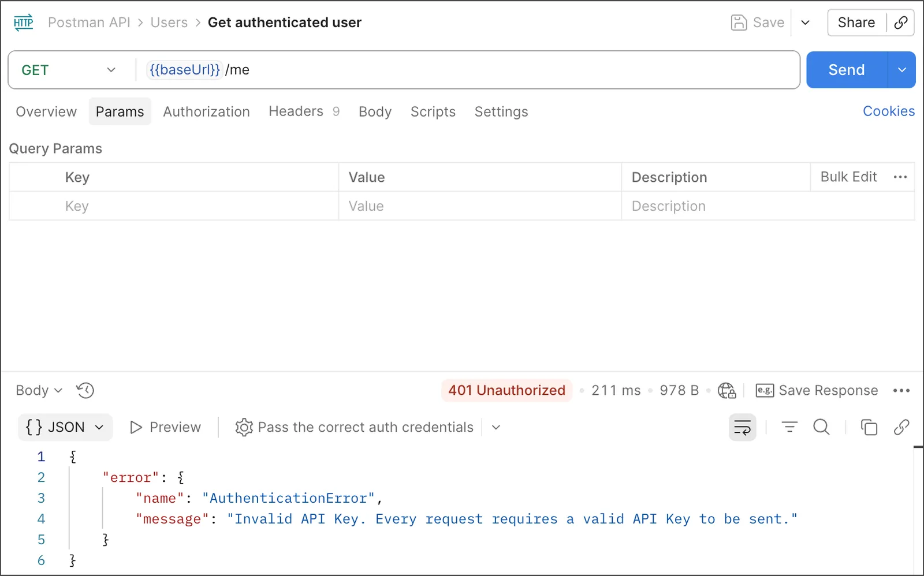Open the GET method dropdown
924x576 pixels.
point(69,70)
